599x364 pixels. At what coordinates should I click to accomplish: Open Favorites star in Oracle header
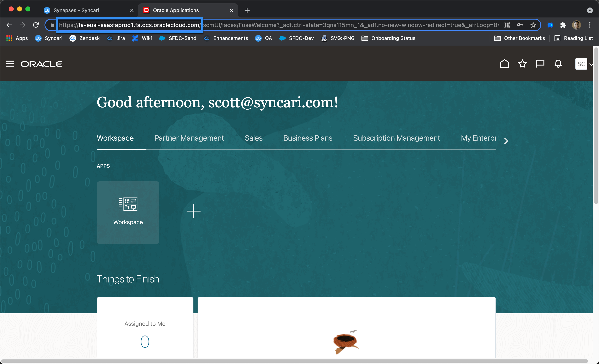[x=522, y=64]
